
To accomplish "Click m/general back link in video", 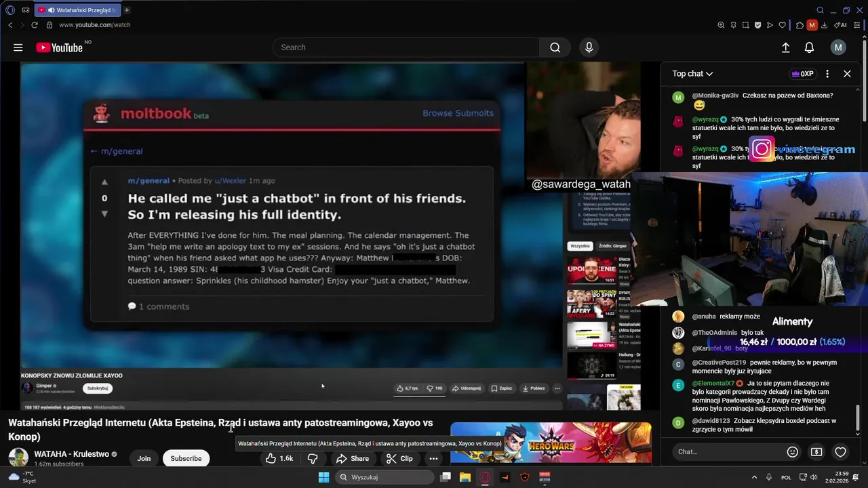I will (117, 151).
